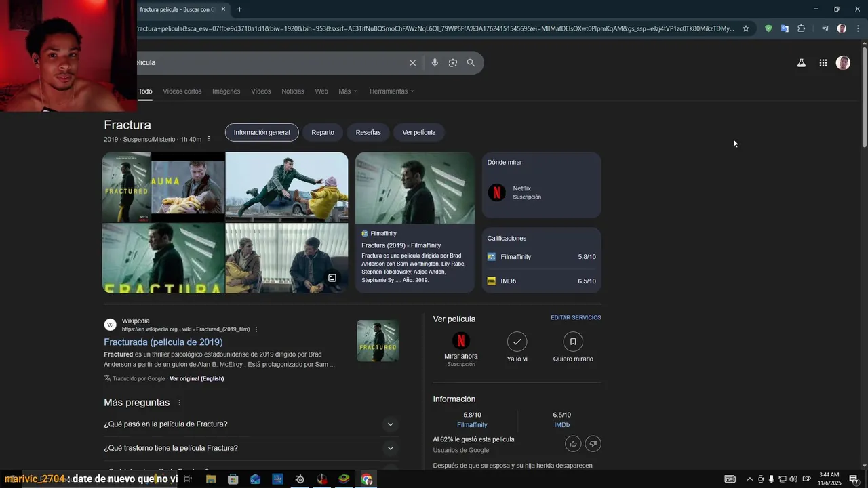
Task: Open the Fractured poster thumbnail by Wikipedia result
Action: [378, 340]
